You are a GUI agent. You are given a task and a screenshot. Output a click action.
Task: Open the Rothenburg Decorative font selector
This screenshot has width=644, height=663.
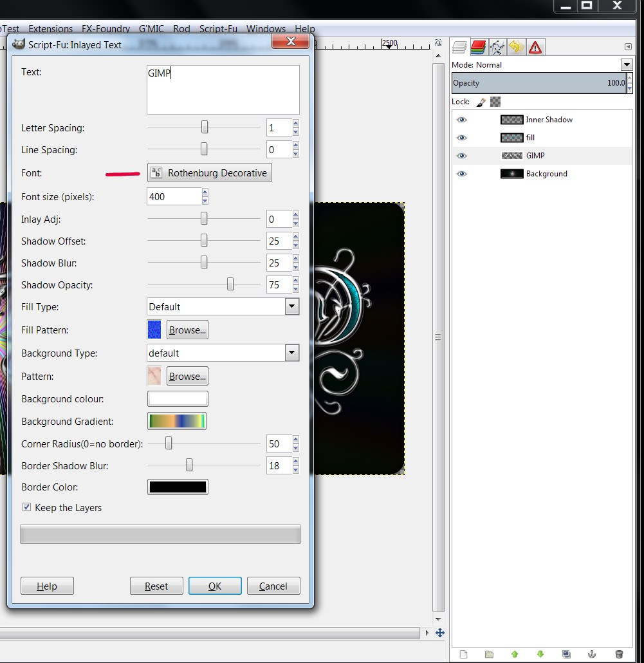point(210,173)
